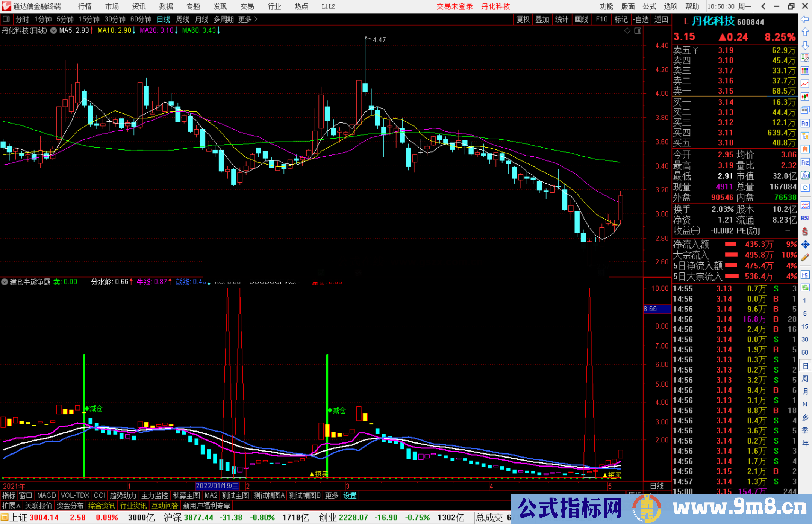Toggle the layout icon left of 分时

coord(6,19)
